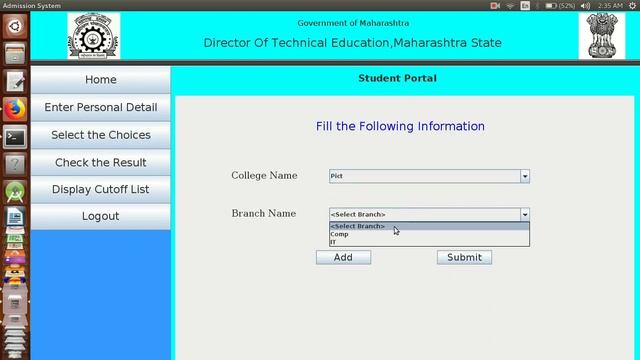Select IT from the branch list
This screenshot has width=640, height=360.
click(429, 242)
